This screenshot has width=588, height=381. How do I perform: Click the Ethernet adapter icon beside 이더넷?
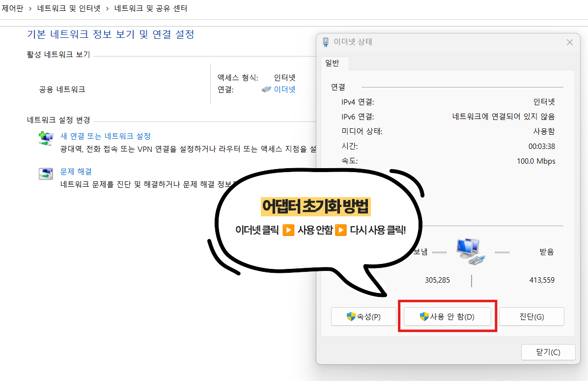[266, 89]
